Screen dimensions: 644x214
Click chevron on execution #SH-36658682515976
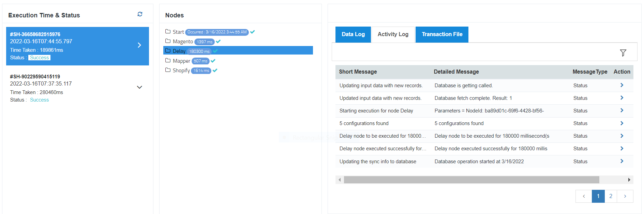pyautogui.click(x=139, y=45)
